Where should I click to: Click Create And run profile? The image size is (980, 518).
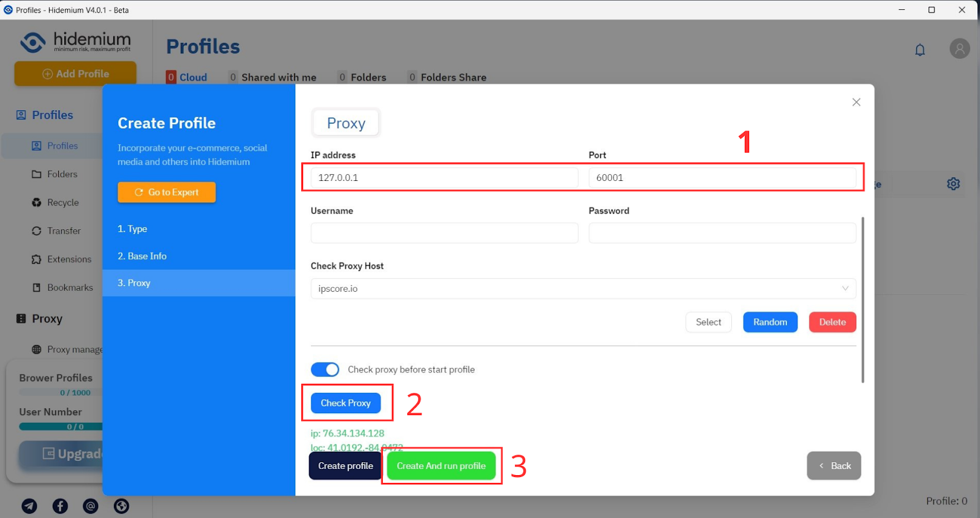(441, 466)
